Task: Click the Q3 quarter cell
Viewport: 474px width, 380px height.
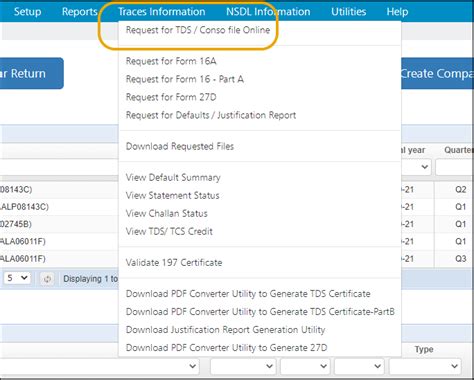Action: (x=461, y=259)
